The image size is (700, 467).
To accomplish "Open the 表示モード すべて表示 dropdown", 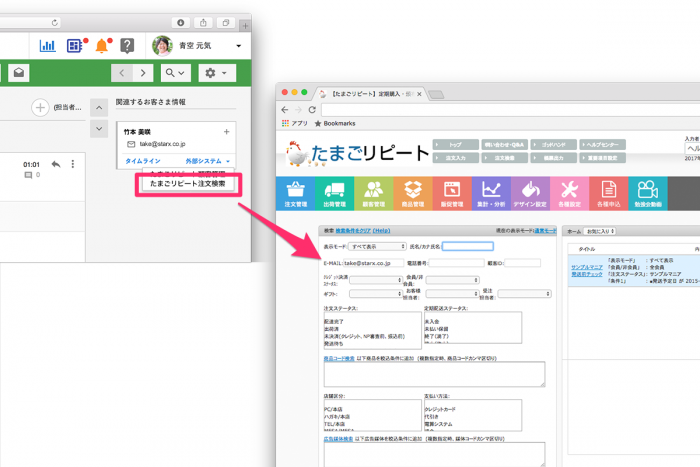I will (x=377, y=246).
